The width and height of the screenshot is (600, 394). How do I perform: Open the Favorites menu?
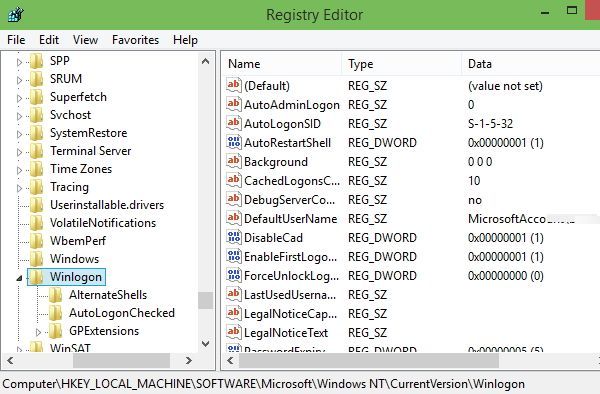click(135, 40)
